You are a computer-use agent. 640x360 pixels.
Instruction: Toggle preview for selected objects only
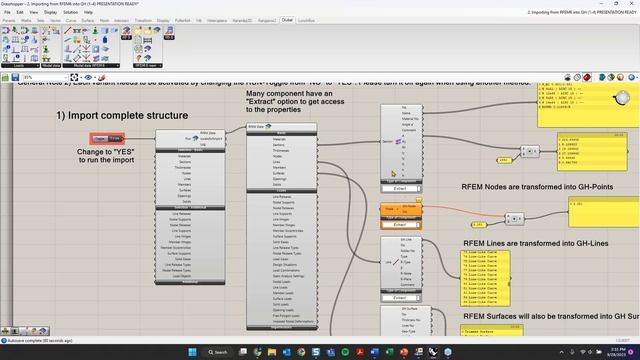602,77
